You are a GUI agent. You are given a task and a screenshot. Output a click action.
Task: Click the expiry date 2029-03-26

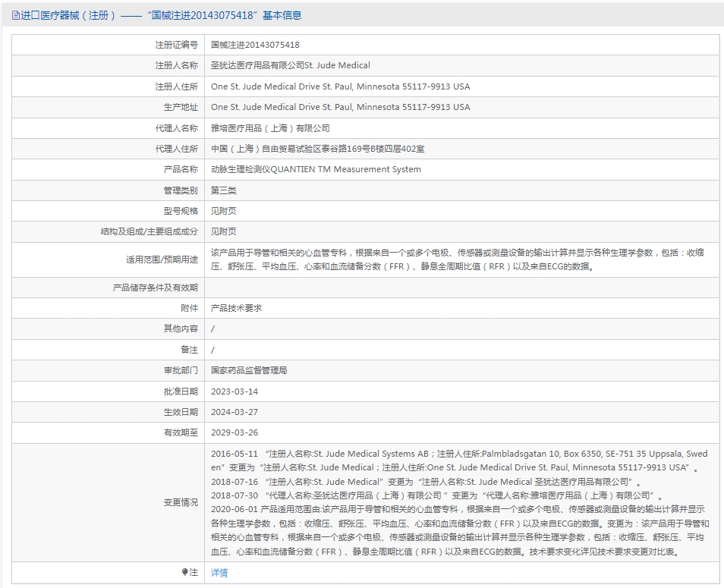click(235, 432)
